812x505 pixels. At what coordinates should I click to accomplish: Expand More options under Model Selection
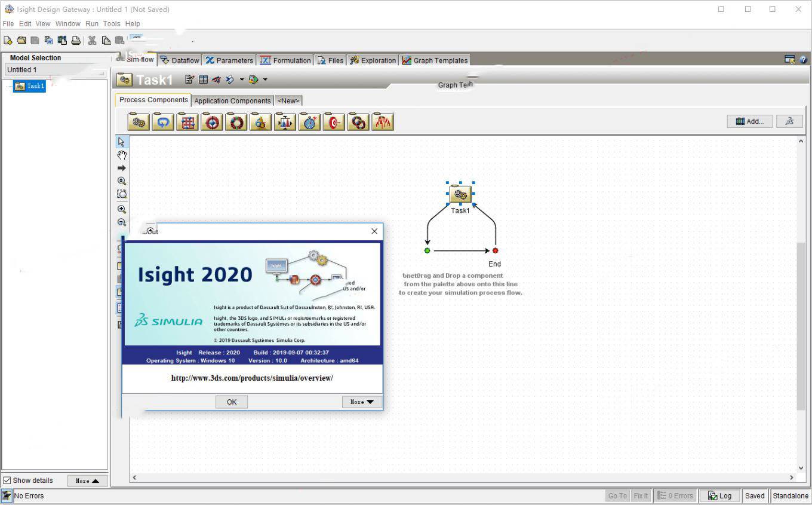pos(87,480)
